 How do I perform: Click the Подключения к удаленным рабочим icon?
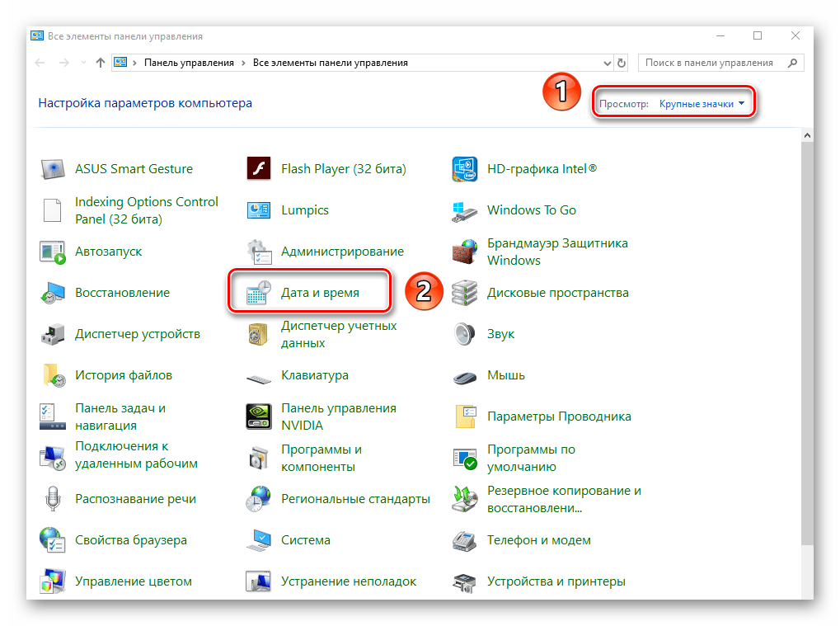[x=53, y=459]
